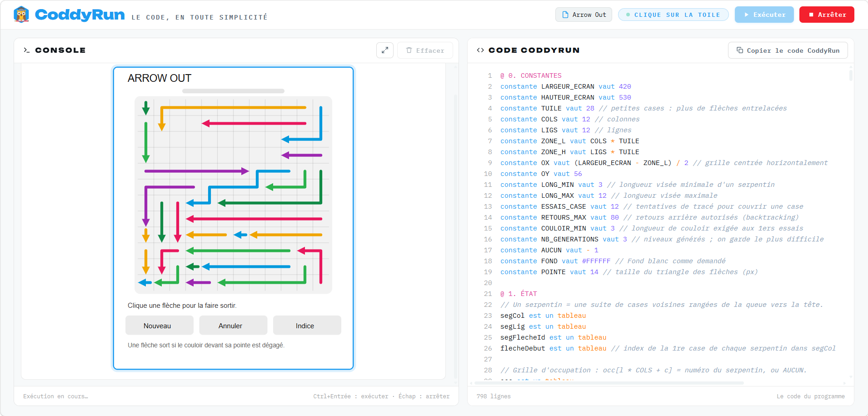Click the game progress bar

coord(233,91)
